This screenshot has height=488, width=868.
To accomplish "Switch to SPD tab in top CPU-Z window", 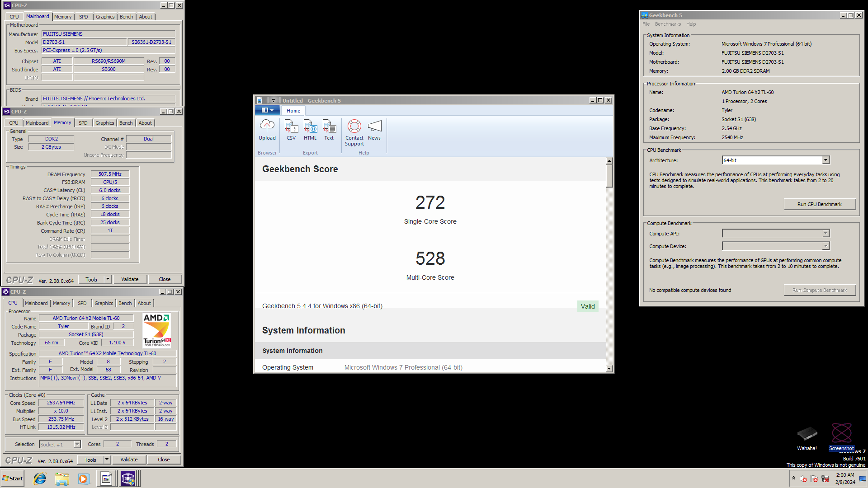I will [x=84, y=17].
